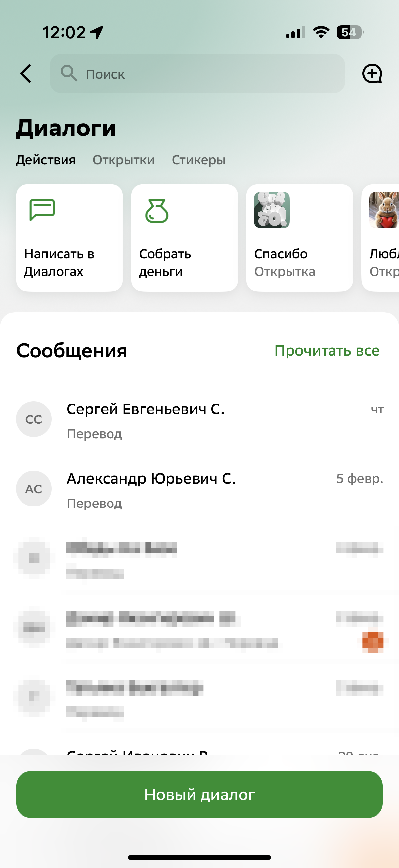Click the money bag Собрать деньги icon

[x=156, y=210]
